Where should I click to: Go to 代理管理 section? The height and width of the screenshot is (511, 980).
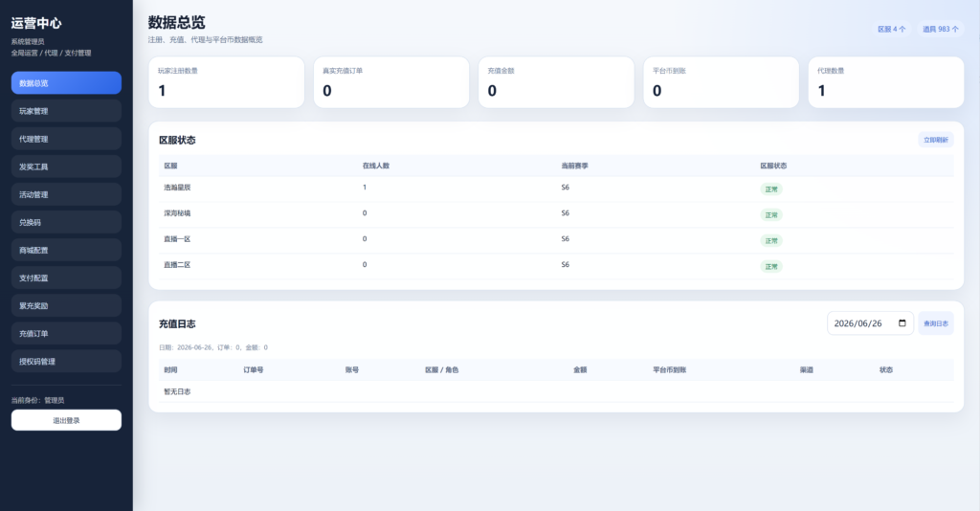66,139
